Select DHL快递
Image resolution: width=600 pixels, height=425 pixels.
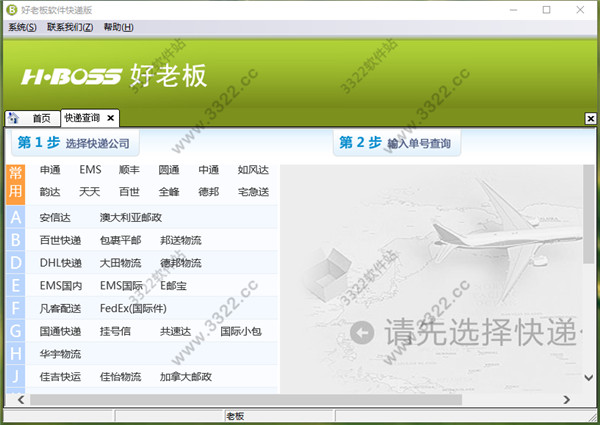coord(60,263)
